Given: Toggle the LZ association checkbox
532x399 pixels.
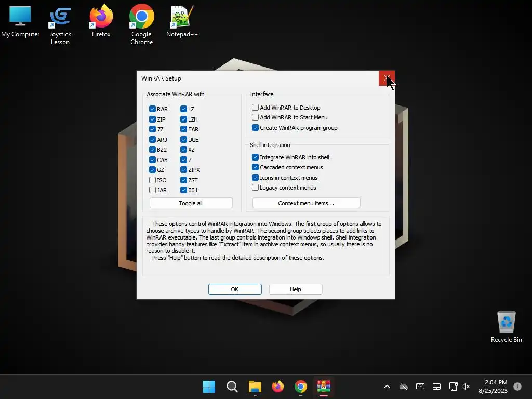Looking at the screenshot, I should 183,109.
